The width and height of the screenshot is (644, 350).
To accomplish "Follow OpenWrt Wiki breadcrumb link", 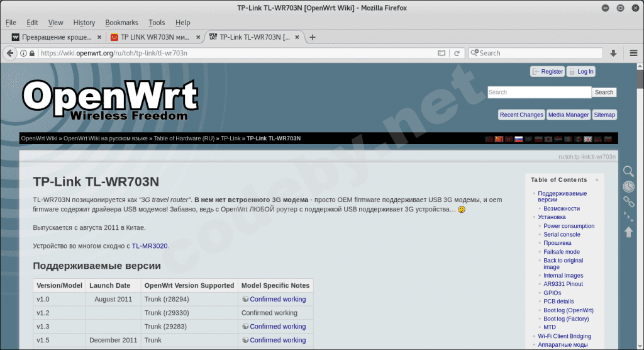I will click(x=39, y=138).
